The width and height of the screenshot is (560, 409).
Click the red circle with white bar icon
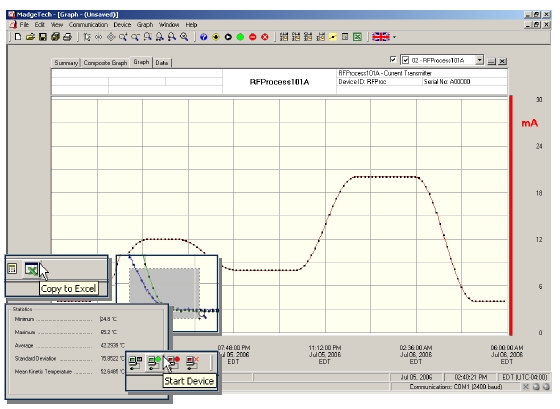click(252, 37)
